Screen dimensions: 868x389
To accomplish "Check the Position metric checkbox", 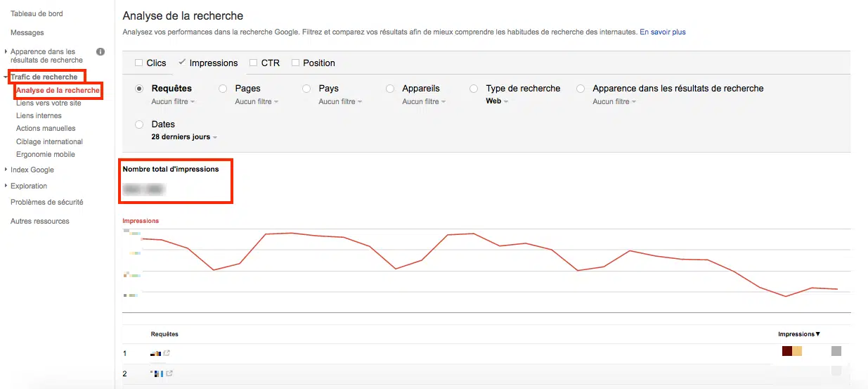I will pyautogui.click(x=296, y=63).
